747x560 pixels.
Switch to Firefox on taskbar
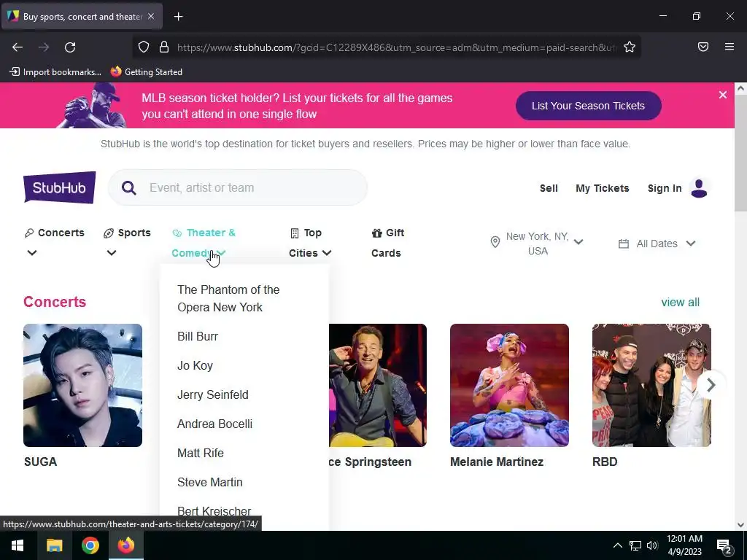coord(126,545)
